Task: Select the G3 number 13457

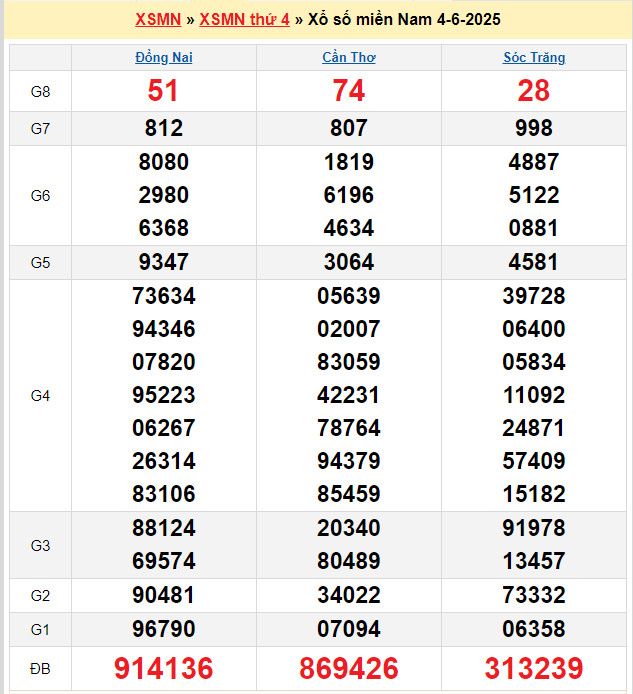Action: [x=534, y=561]
